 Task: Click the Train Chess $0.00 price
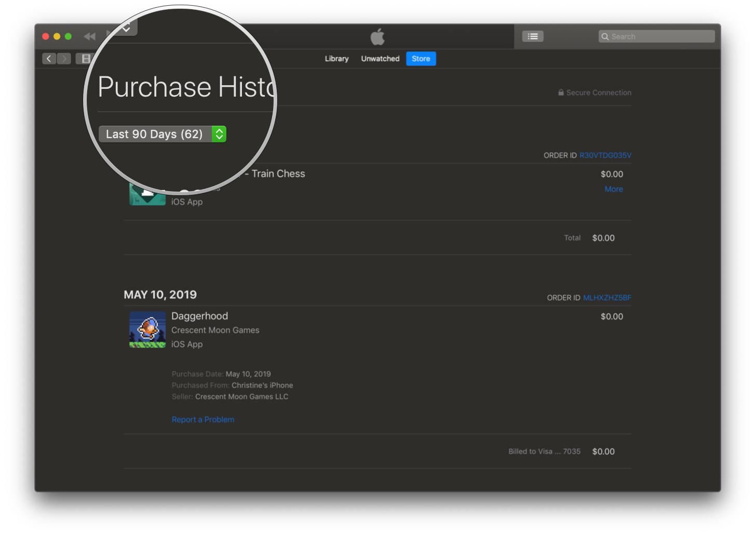612,174
